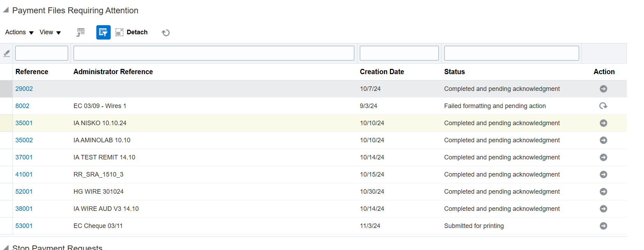Open payment file reference 38001
This screenshot has height=250, width=644.
click(x=24, y=209)
